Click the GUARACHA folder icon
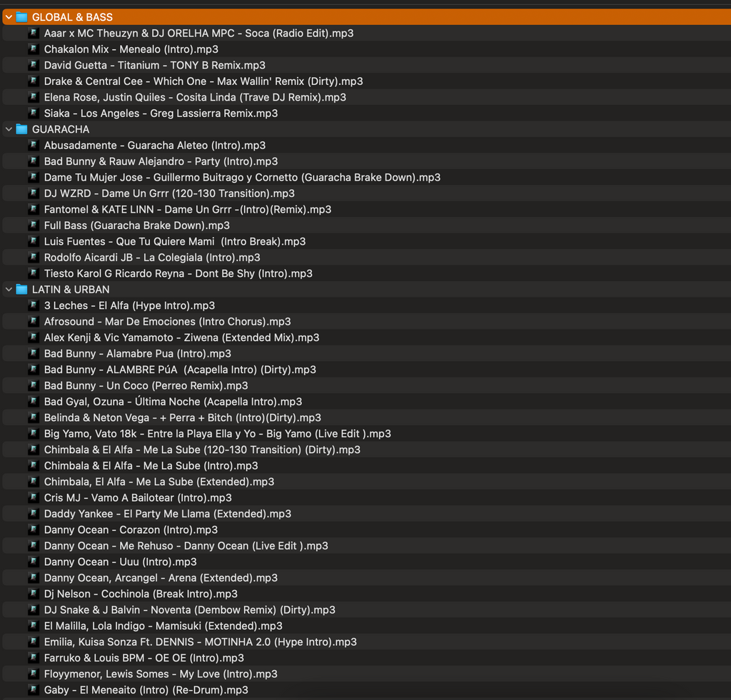The image size is (731, 700). pyautogui.click(x=21, y=129)
